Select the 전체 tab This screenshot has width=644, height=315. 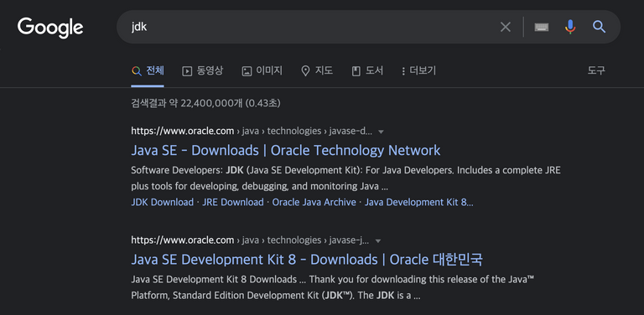(x=148, y=71)
